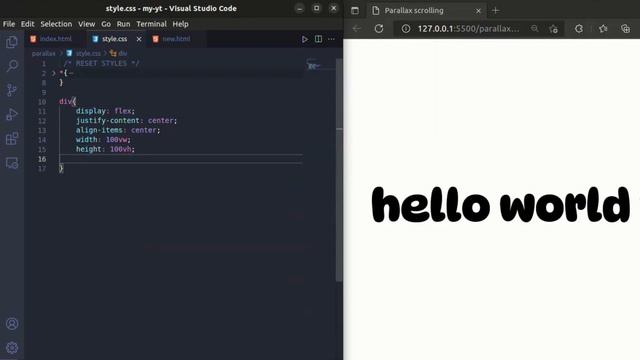Click the 'justify-content: center;' line

tap(126, 121)
